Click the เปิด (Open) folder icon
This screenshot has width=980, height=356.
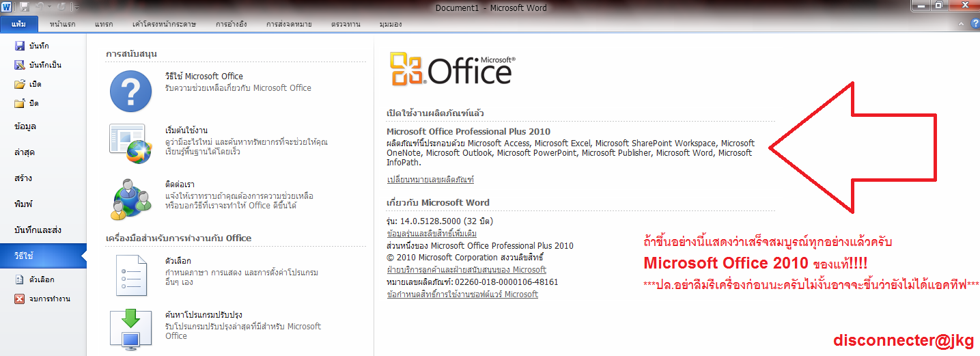point(20,84)
